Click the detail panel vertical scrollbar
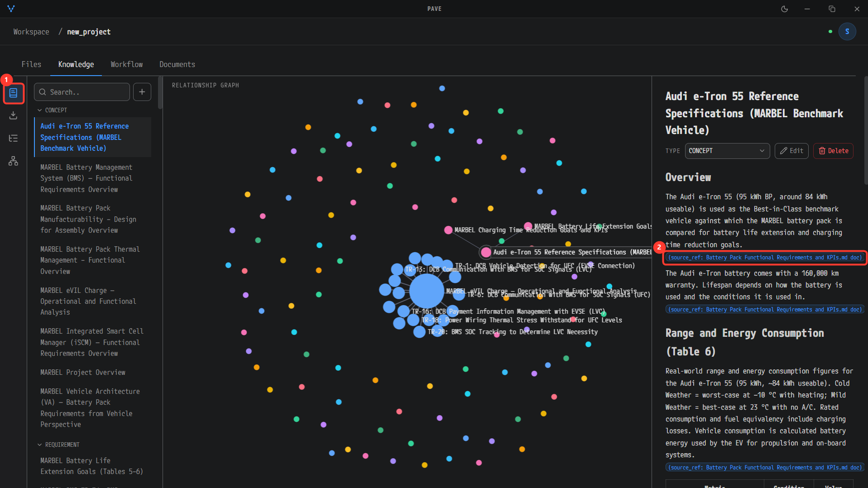868x488 pixels. click(866, 130)
